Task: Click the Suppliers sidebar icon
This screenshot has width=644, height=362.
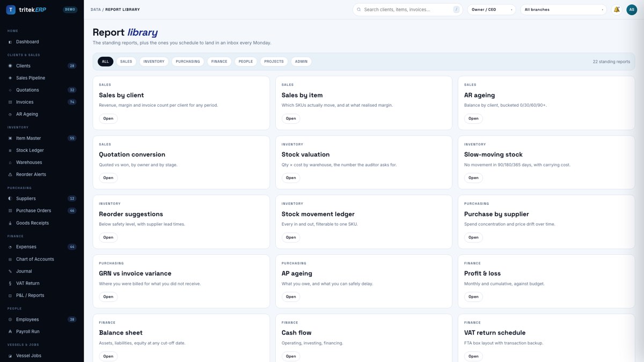Action: click(10, 198)
